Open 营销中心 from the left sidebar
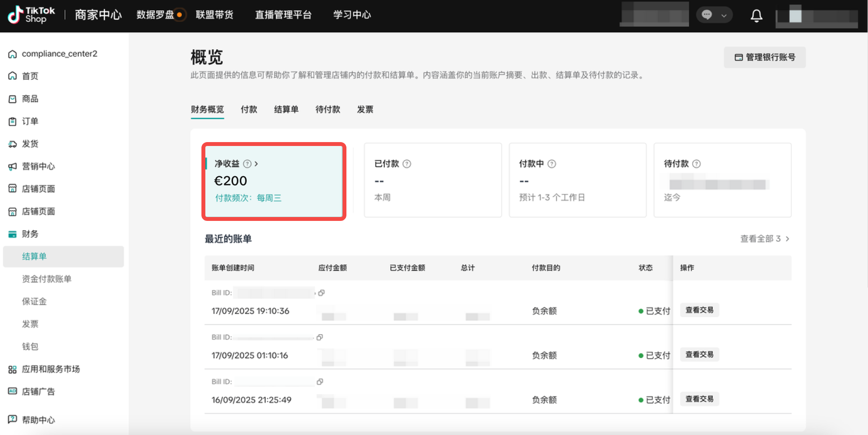Viewport: 868px width, 435px height. [x=38, y=166]
